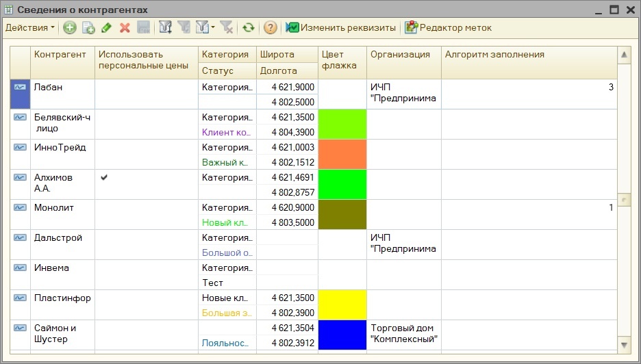
Task: Click the status cell Новый кл…
Action: tap(227, 222)
